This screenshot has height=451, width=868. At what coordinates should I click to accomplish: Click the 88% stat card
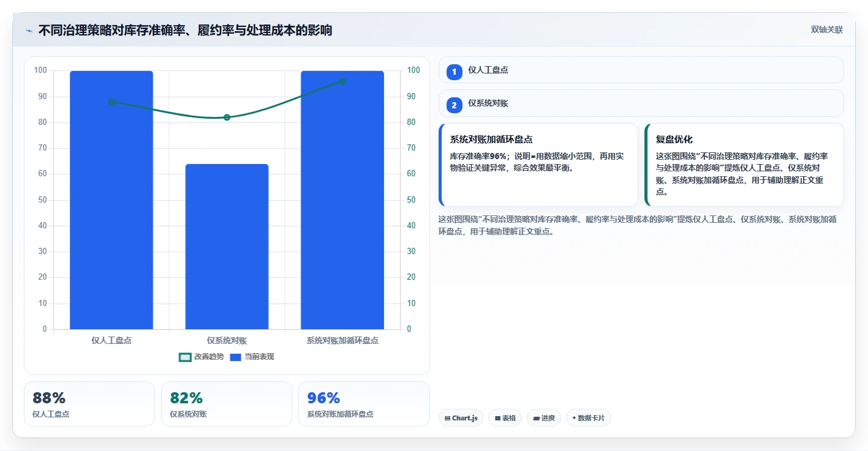tap(89, 404)
